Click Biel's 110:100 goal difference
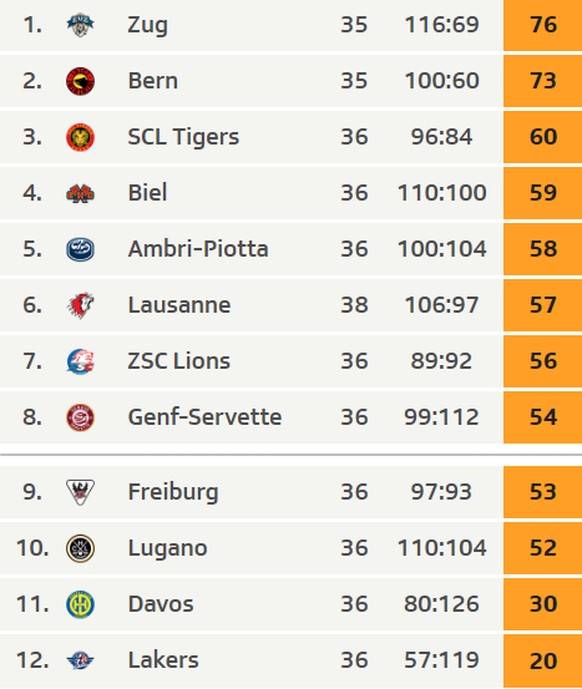 (442, 193)
